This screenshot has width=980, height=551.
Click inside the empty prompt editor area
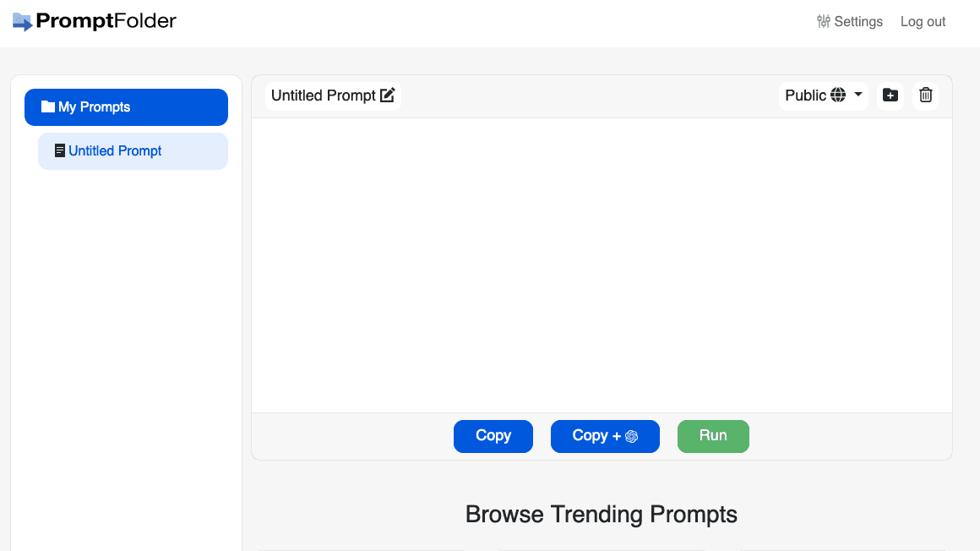(x=602, y=262)
